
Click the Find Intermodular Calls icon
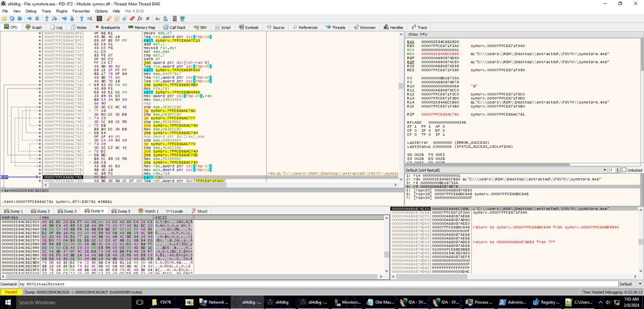coord(165,19)
